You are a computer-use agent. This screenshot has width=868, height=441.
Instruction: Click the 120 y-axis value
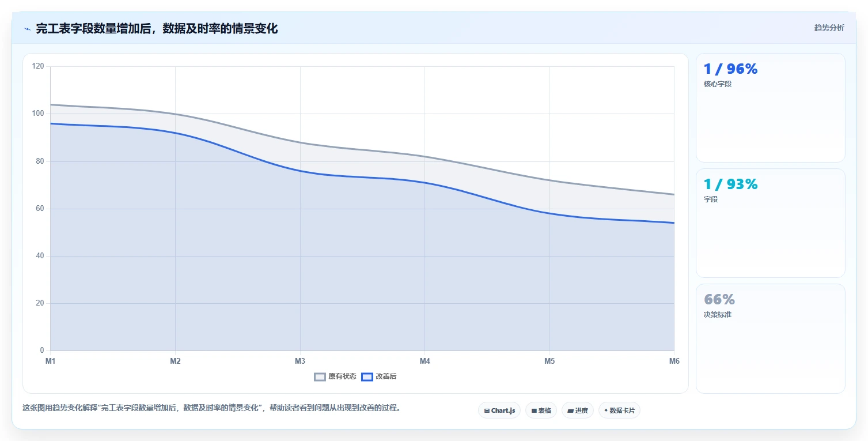click(x=38, y=66)
